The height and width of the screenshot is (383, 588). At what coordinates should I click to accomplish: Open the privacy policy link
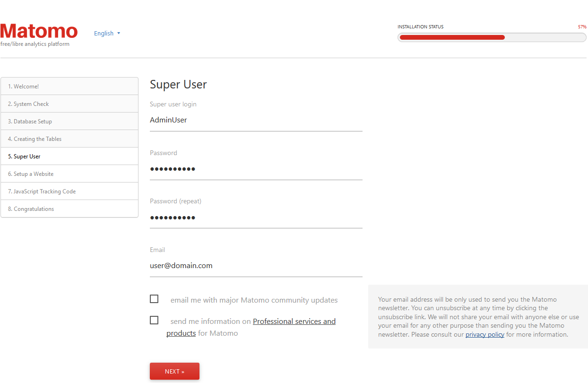pos(484,334)
